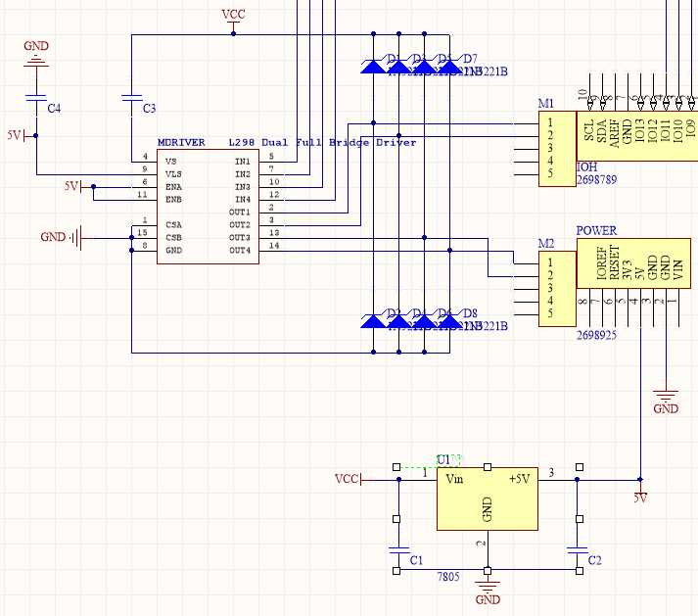Click the IOH header label

coord(586,167)
